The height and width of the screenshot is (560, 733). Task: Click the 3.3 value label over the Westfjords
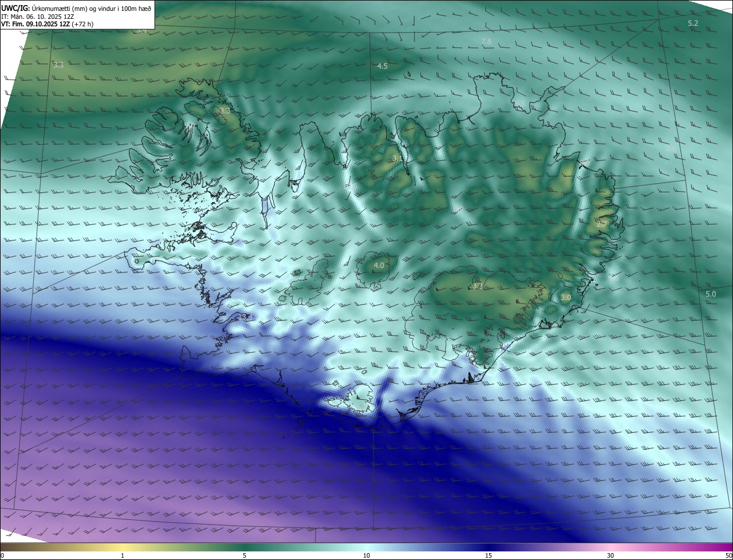click(x=225, y=111)
